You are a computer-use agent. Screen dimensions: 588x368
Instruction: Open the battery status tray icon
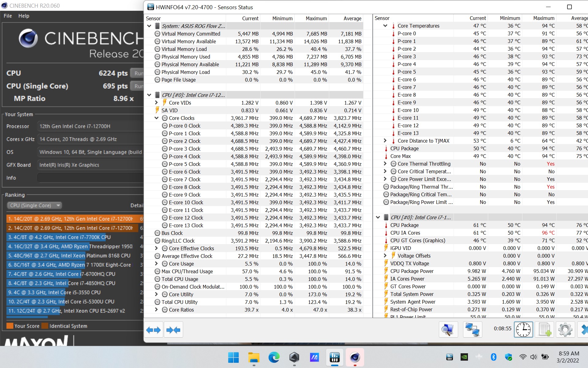(x=545, y=357)
